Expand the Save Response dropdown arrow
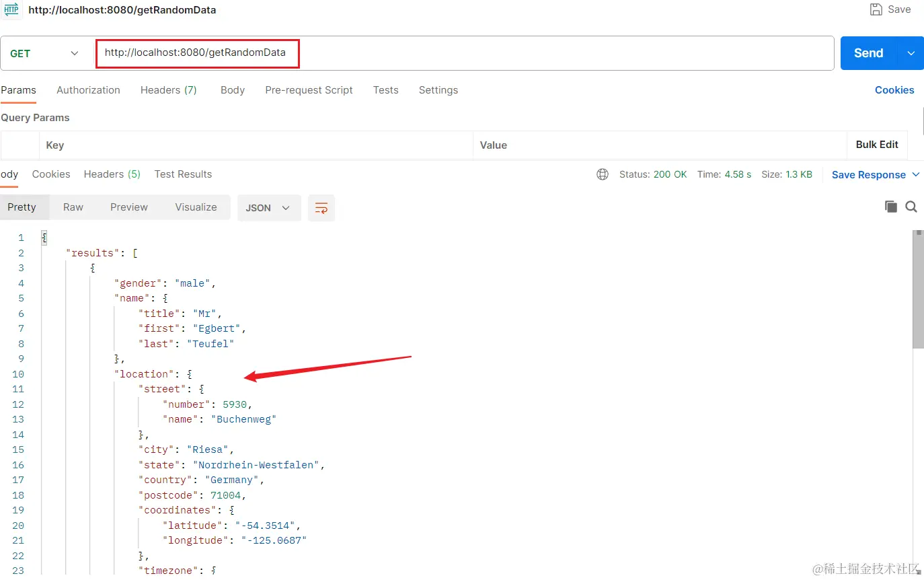The height and width of the screenshot is (580, 924). coord(916,174)
